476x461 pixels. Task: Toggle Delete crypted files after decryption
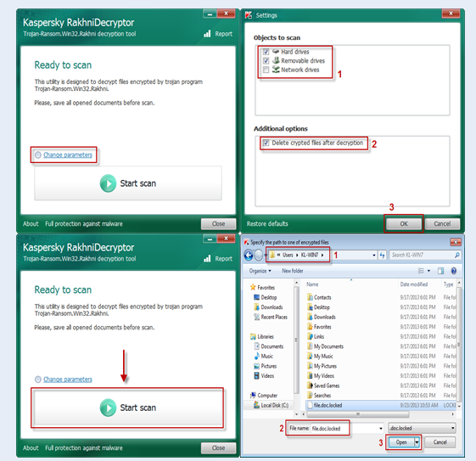point(266,143)
